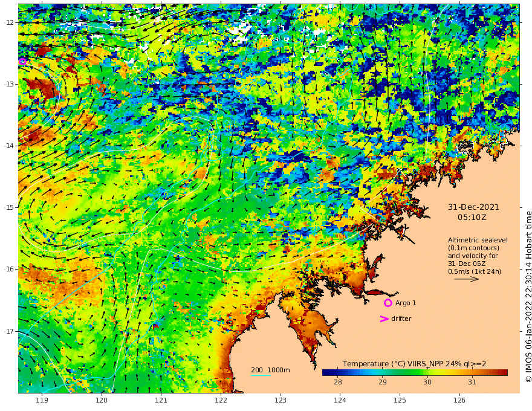Click the '(0.1m contours)' legend line
The image size is (532, 411).
point(473,248)
